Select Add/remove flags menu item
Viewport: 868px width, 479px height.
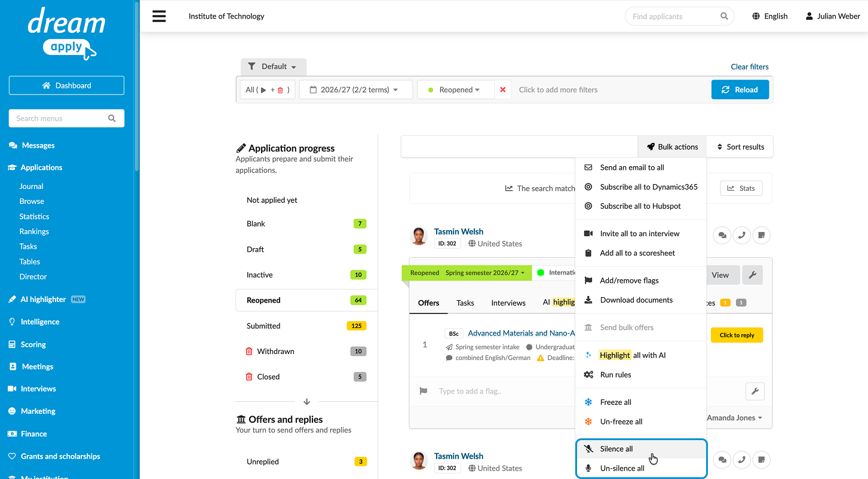pyautogui.click(x=641, y=280)
